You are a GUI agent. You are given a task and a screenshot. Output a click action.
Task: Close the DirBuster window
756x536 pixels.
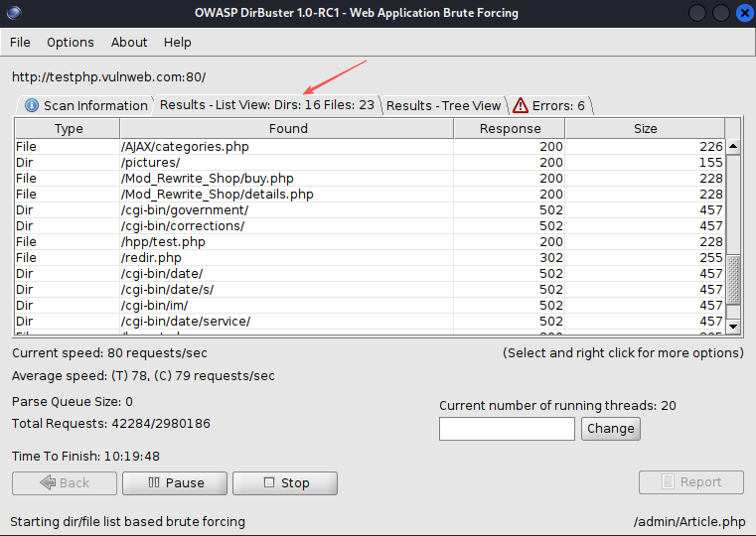click(744, 13)
